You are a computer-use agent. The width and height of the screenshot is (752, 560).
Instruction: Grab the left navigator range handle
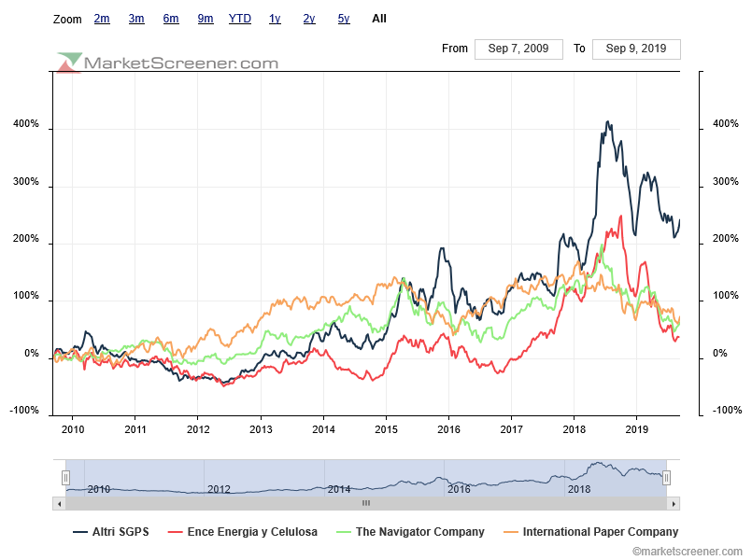(x=65, y=478)
